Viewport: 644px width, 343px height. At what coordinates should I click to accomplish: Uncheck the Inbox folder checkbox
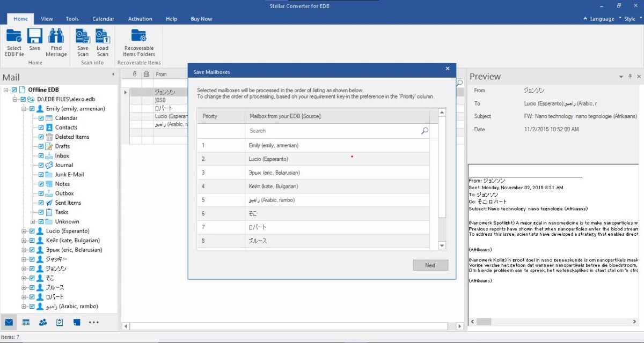tap(41, 155)
